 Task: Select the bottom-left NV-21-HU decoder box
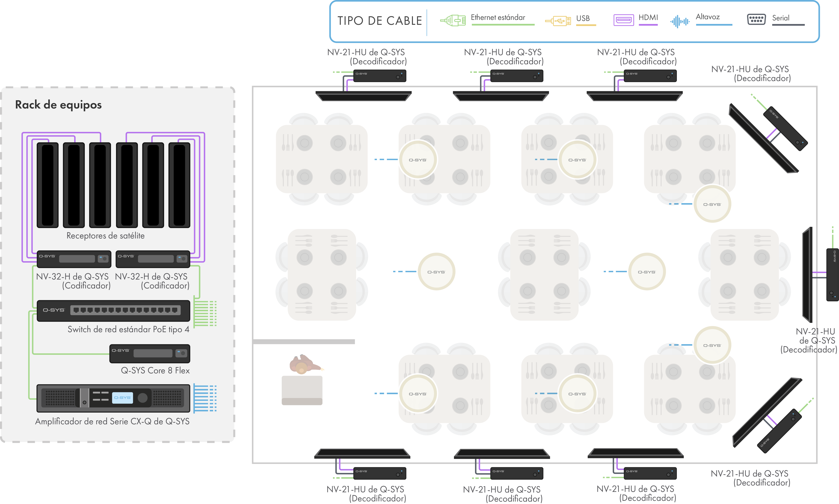point(380,473)
